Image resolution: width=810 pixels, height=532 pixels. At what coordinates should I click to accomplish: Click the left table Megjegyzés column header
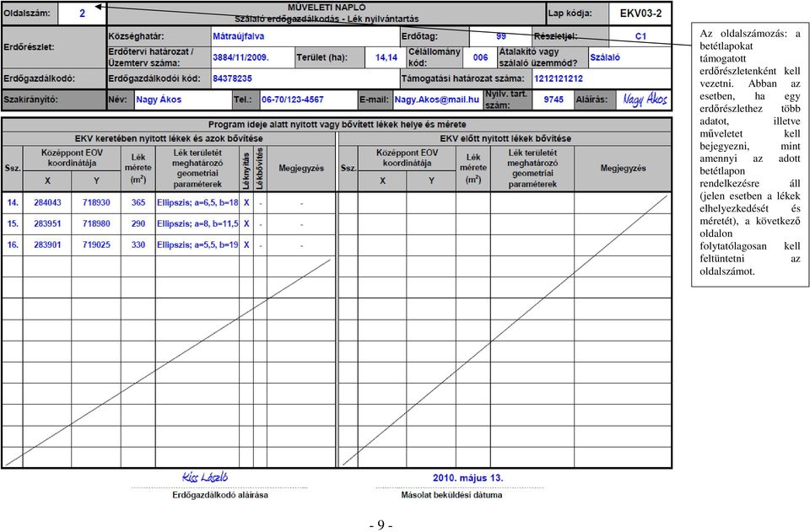(x=300, y=169)
